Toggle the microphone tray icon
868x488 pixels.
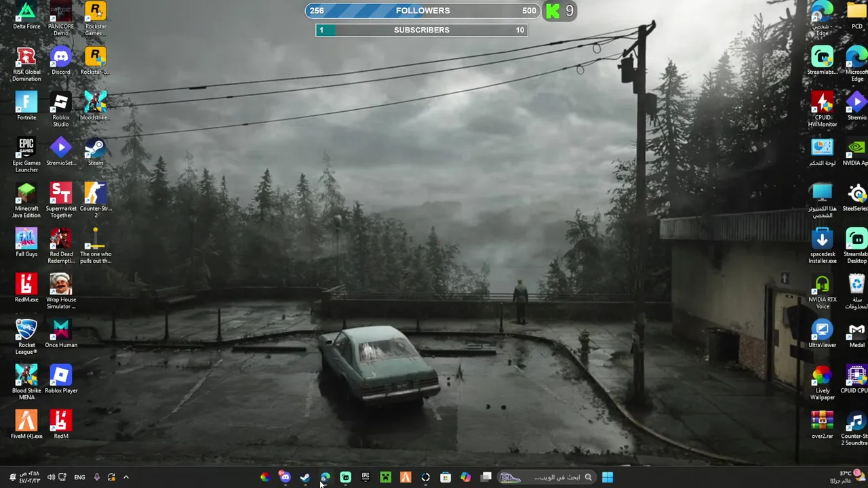tap(96, 477)
